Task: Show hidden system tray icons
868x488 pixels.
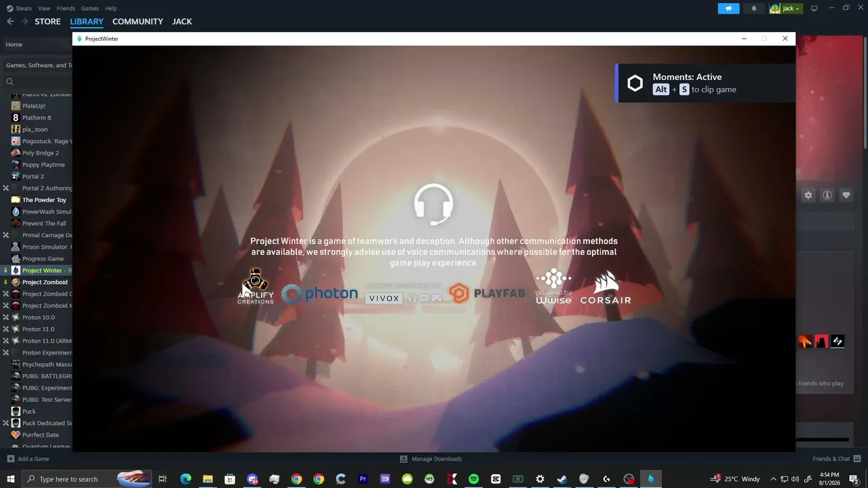Action: pos(773,479)
